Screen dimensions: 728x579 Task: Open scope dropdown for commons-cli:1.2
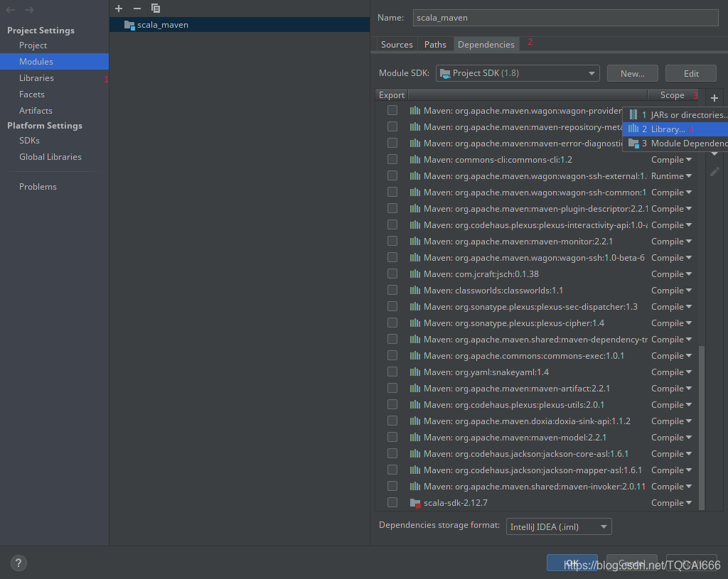(671, 160)
